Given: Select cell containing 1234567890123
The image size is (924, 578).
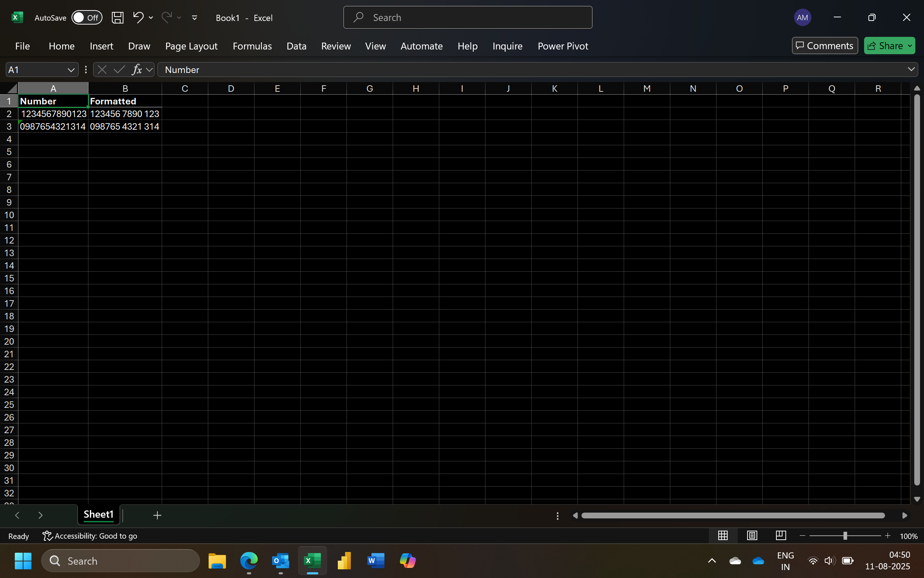Looking at the screenshot, I should (53, 114).
